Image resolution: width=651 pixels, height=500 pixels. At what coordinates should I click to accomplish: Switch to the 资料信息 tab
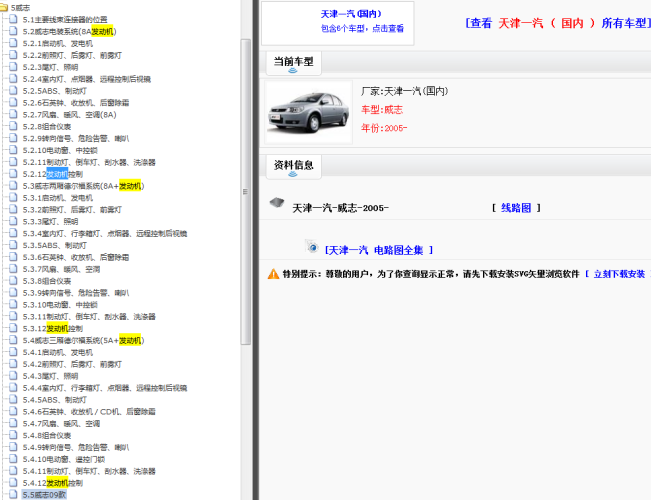click(294, 167)
